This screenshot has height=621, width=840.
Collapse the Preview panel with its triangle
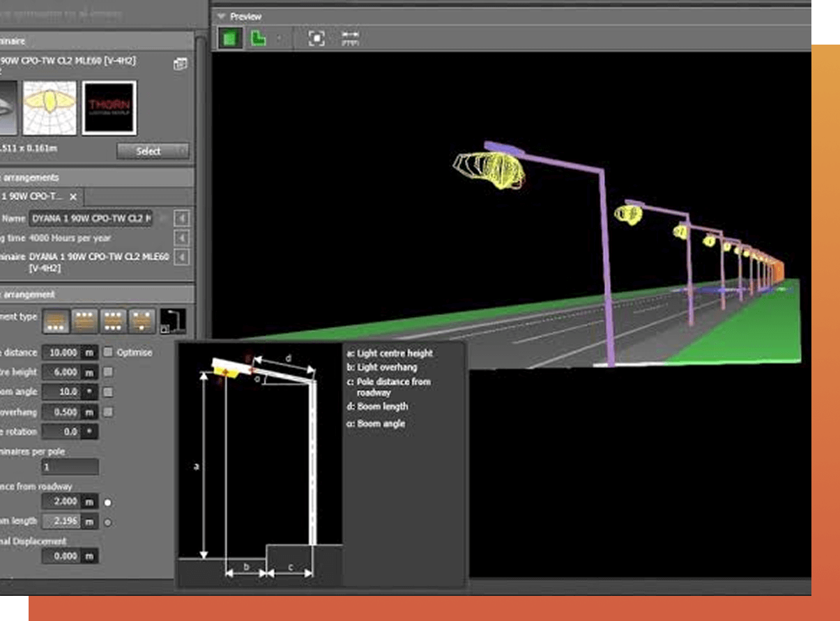(x=221, y=16)
